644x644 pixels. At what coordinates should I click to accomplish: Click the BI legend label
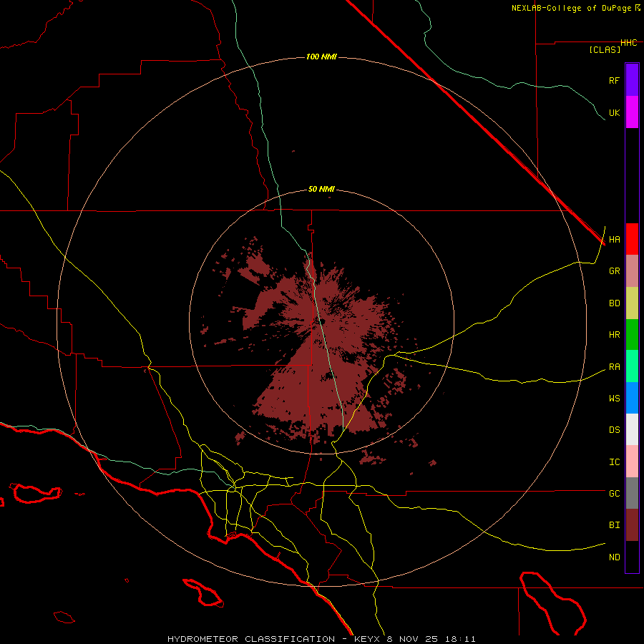click(614, 525)
